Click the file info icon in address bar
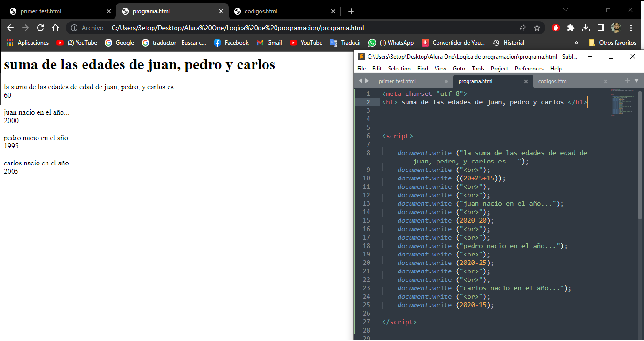This screenshot has height=341, width=644. 74,28
